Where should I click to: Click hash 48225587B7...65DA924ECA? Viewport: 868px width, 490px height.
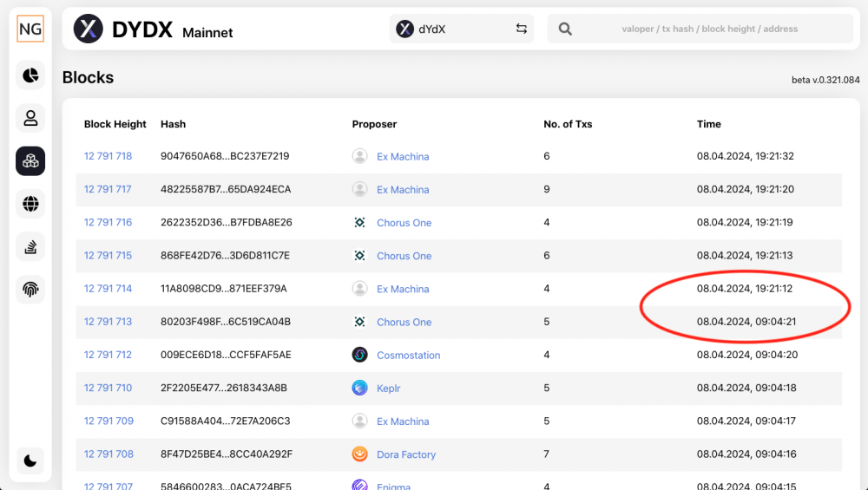pos(226,189)
